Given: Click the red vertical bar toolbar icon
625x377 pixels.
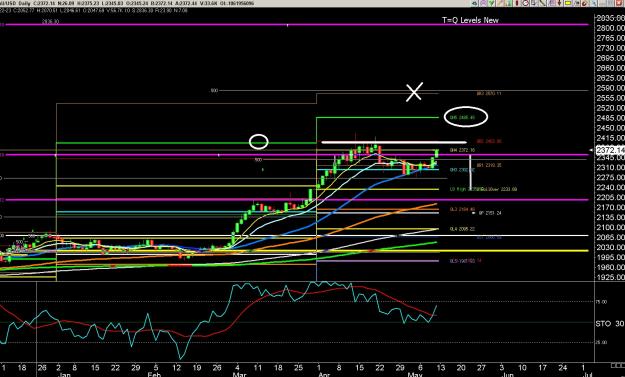Looking at the screenshot, I should (517, 3).
